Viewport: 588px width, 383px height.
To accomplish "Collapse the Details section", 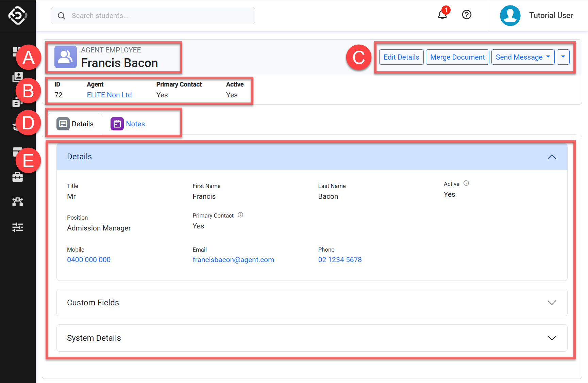I will pyautogui.click(x=552, y=157).
